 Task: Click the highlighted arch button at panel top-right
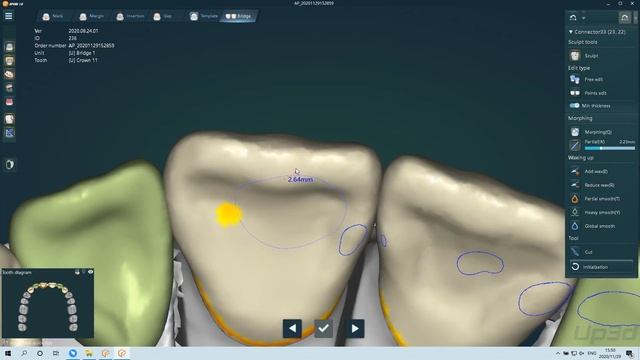tap(624, 17)
